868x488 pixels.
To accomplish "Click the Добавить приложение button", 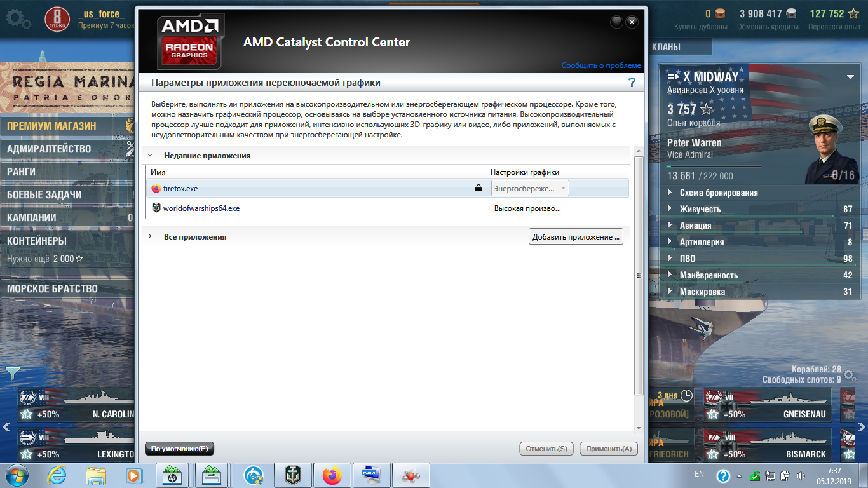I will (576, 237).
